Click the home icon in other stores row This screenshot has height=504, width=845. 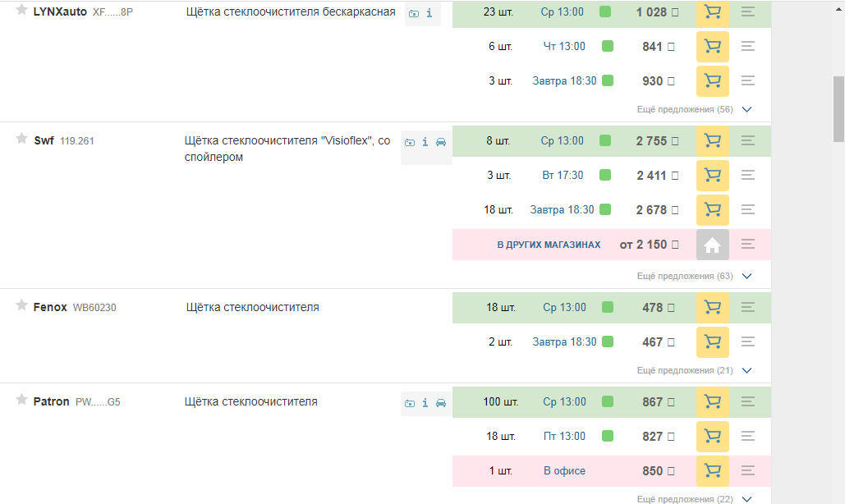[712, 245]
